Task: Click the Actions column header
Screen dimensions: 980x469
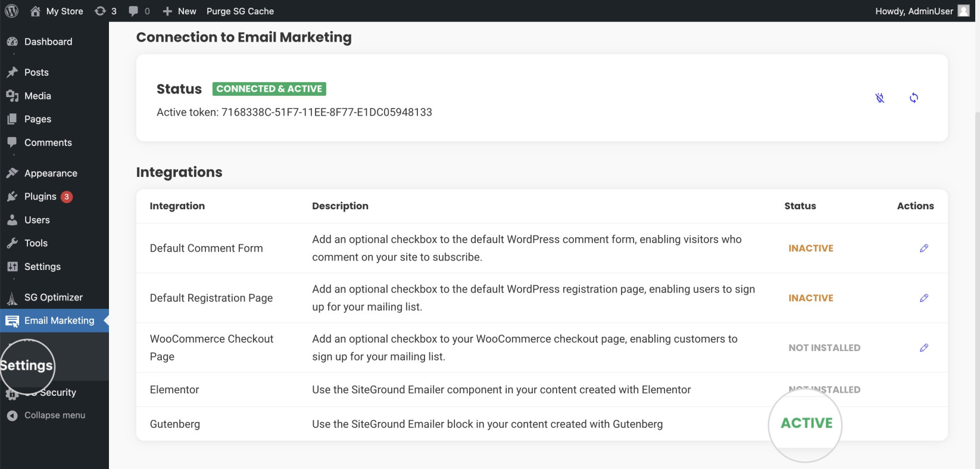Action: click(x=916, y=206)
